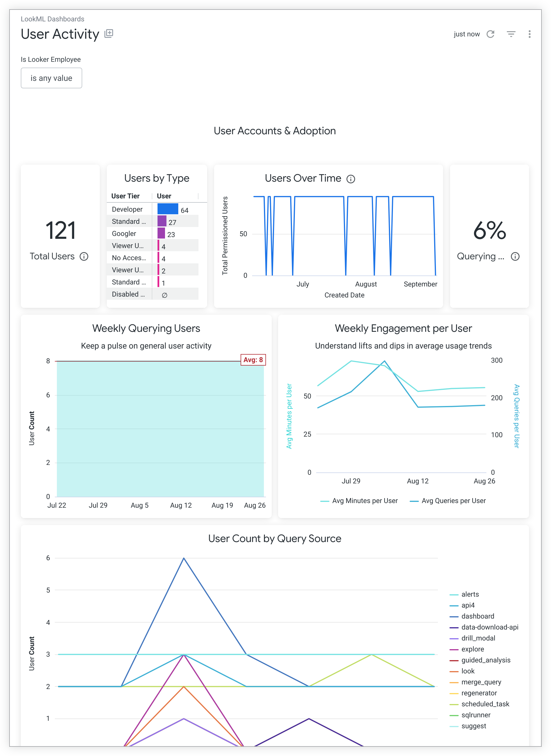Toggle the scheduled_task legend entry
This screenshot has height=756, width=551.
(485, 704)
